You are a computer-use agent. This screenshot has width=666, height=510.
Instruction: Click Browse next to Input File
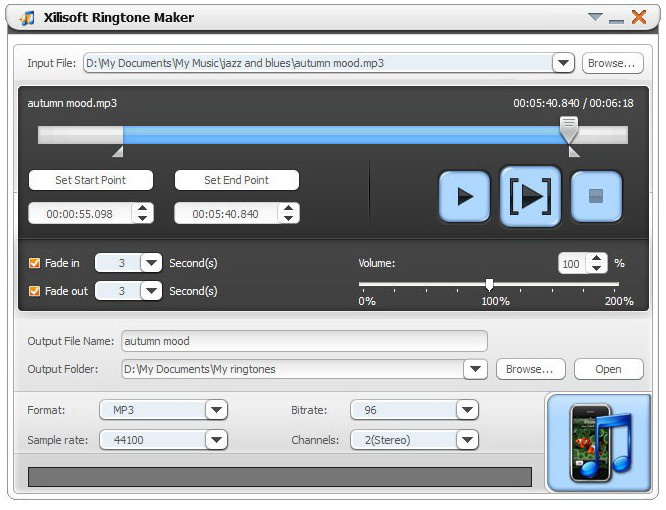(612, 63)
